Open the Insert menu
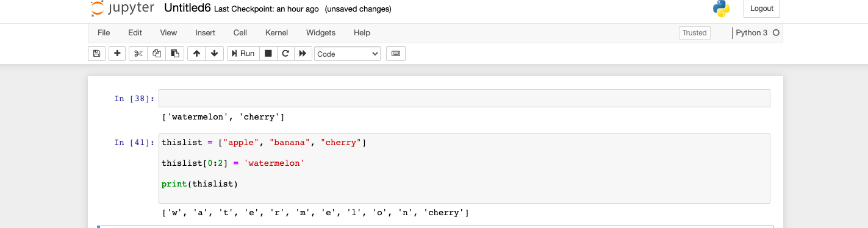Viewport: 868px width, 228px height. pyautogui.click(x=205, y=33)
